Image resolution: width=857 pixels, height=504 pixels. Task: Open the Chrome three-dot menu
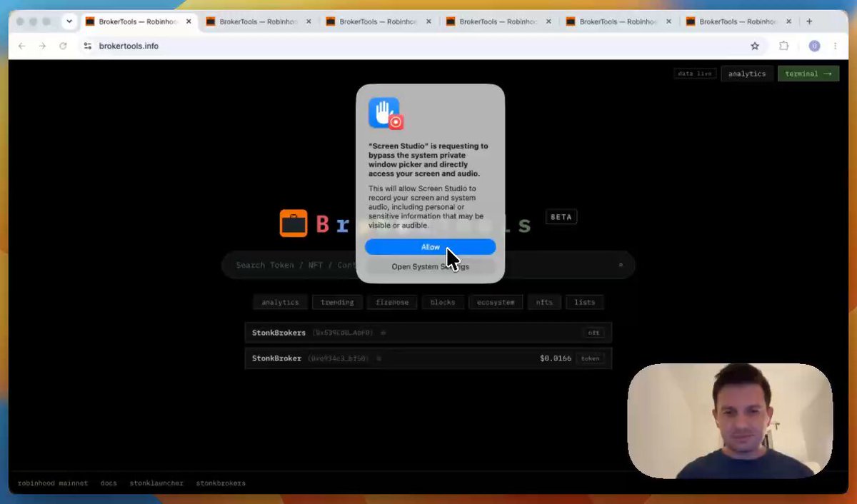click(x=835, y=46)
